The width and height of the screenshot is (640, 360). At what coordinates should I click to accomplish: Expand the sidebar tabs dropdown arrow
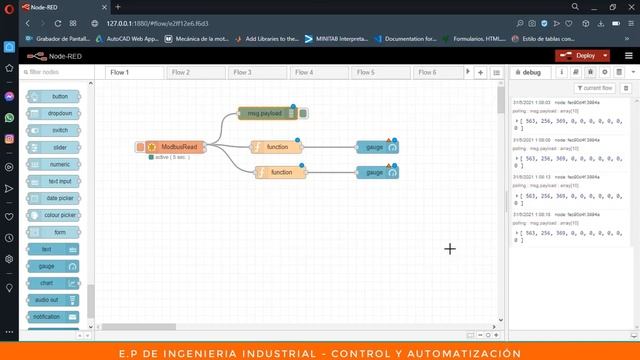pyautogui.click(x=633, y=72)
